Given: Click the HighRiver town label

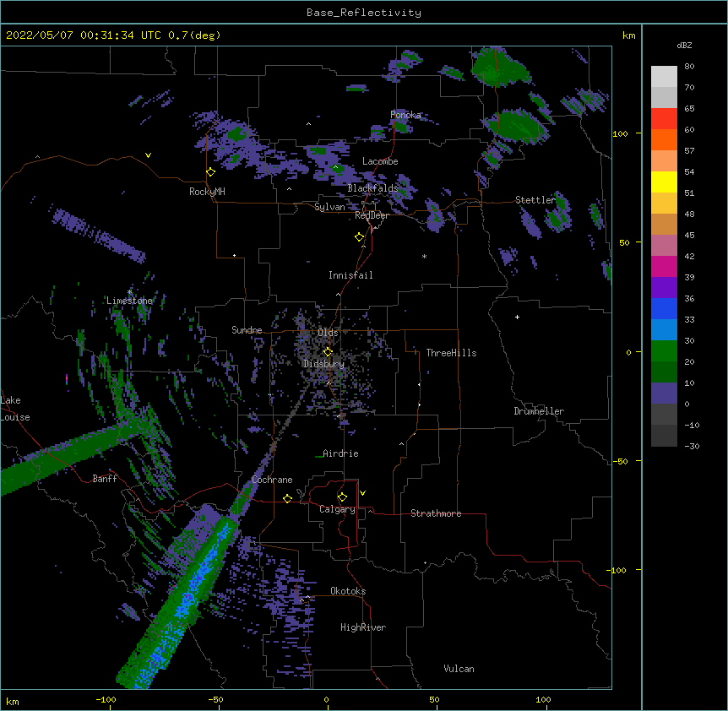Looking at the screenshot, I should (x=363, y=627).
